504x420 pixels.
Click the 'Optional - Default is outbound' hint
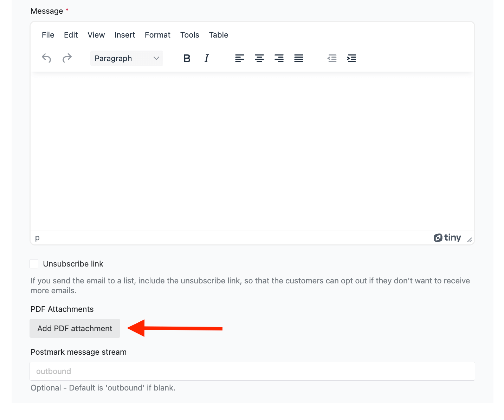click(103, 388)
